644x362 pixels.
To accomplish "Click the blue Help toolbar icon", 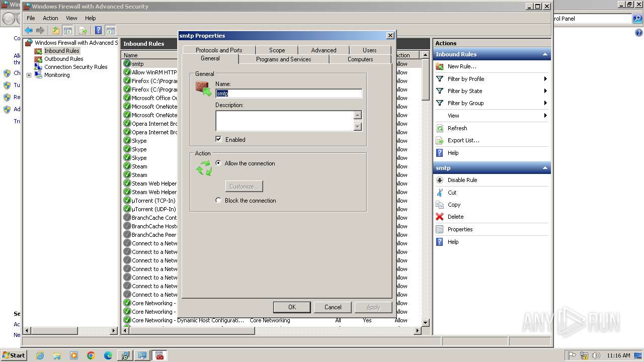I will 99,30.
